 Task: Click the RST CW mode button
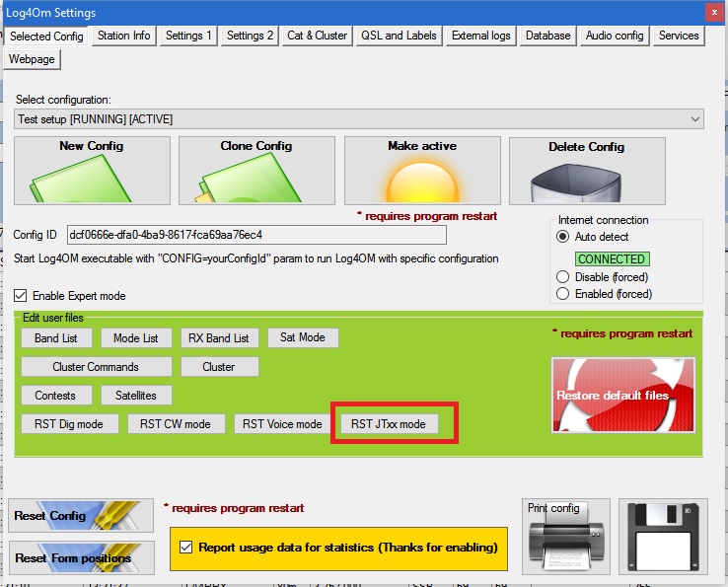[176, 424]
